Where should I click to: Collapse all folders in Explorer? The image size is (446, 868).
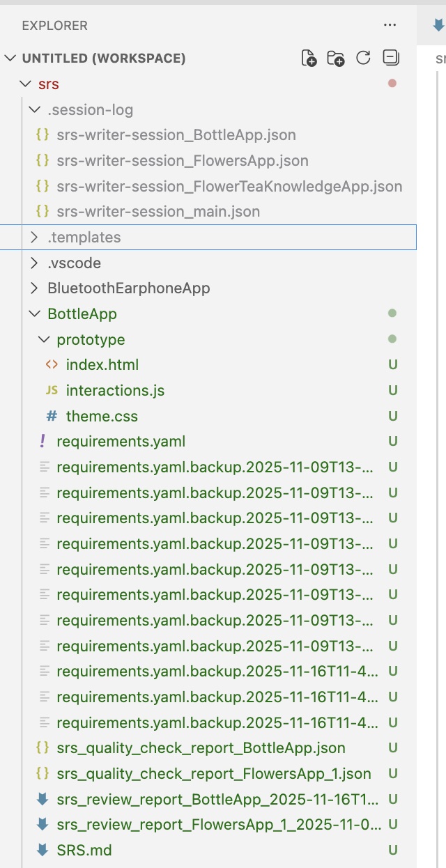tap(391, 58)
